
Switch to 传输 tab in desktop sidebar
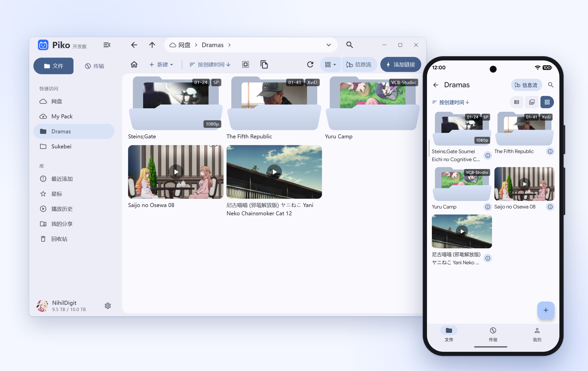(x=95, y=66)
